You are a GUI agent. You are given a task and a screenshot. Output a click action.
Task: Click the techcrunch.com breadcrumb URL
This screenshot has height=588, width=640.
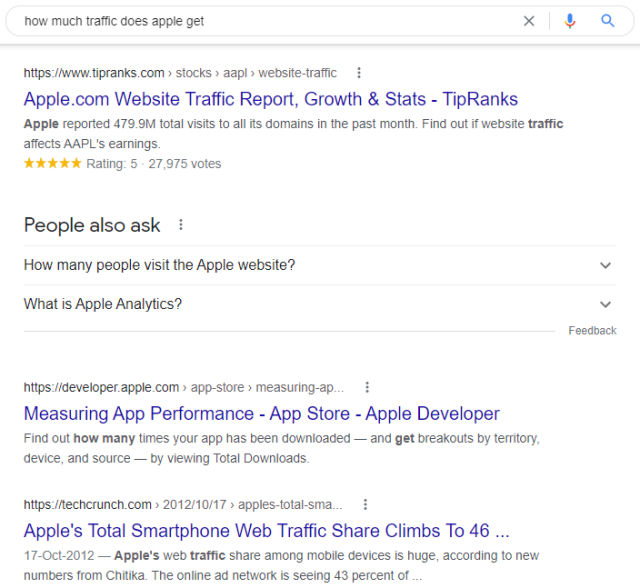(x=183, y=505)
